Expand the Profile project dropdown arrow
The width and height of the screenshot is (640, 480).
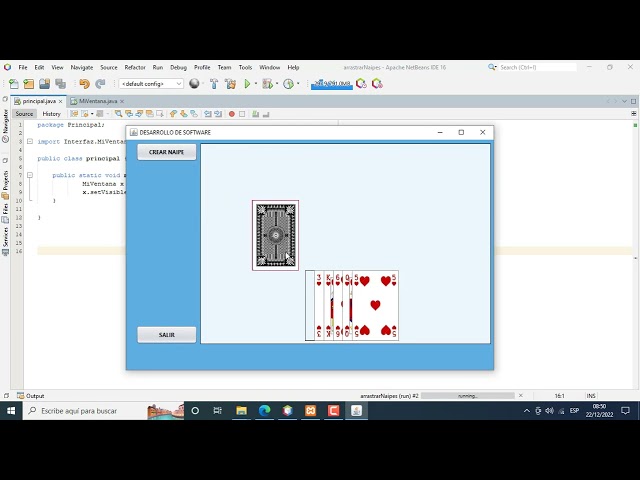298,84
